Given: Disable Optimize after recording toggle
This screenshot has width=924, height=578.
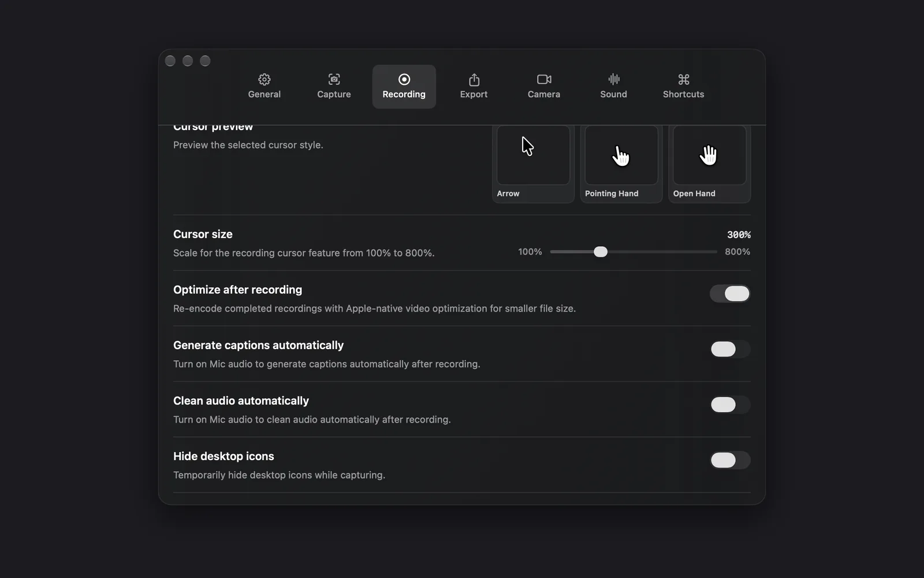Looking at the screenshot, I should point(730,294).
